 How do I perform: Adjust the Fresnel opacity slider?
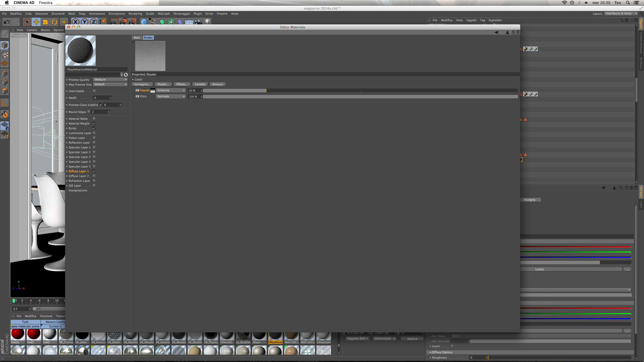click(266, 90)
